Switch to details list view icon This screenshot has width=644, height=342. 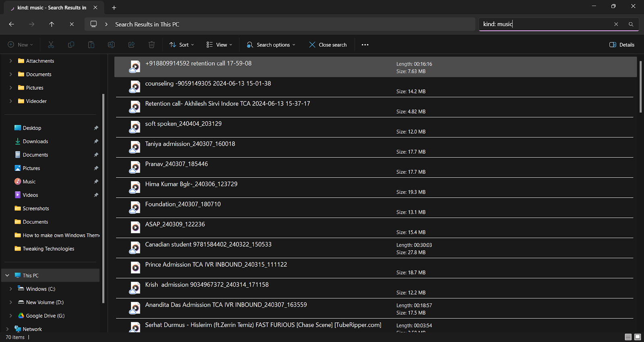(628, 337)
